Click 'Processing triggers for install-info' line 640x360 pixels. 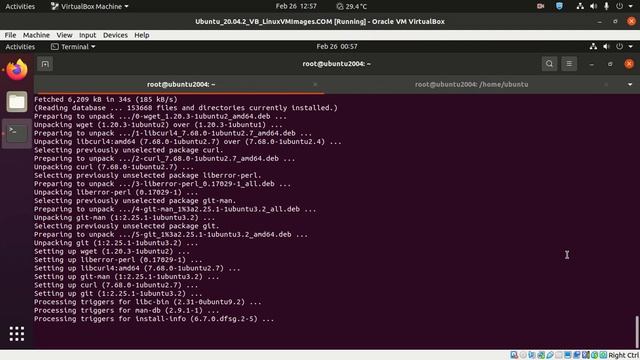pos(154,319)
